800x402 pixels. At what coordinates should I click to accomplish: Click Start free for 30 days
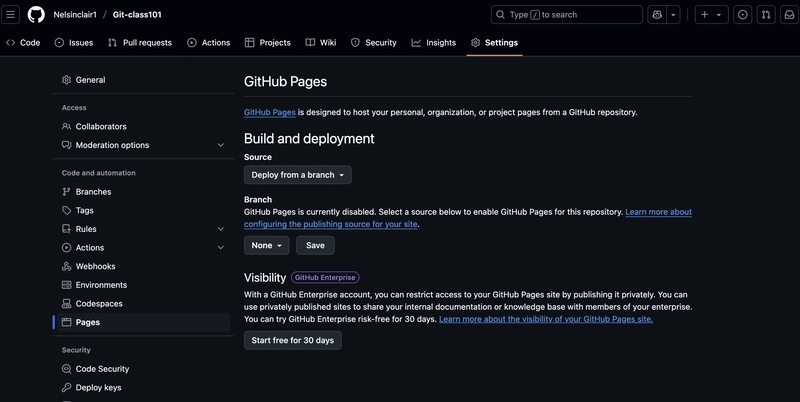(293, 340)
